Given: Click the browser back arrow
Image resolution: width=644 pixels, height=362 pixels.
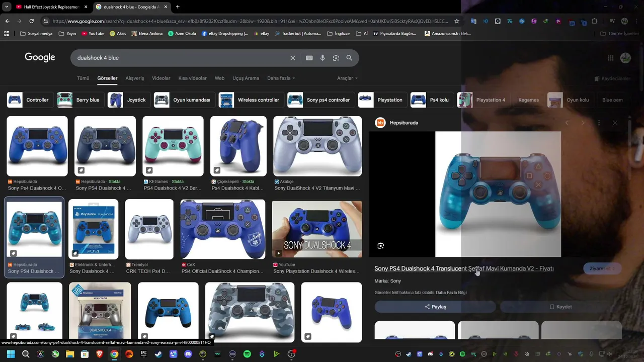Looking at the screenshot, I should [7, 21].
